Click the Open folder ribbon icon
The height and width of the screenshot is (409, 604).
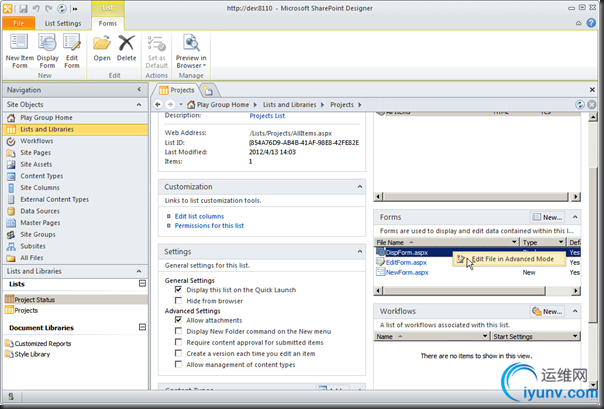102,43
